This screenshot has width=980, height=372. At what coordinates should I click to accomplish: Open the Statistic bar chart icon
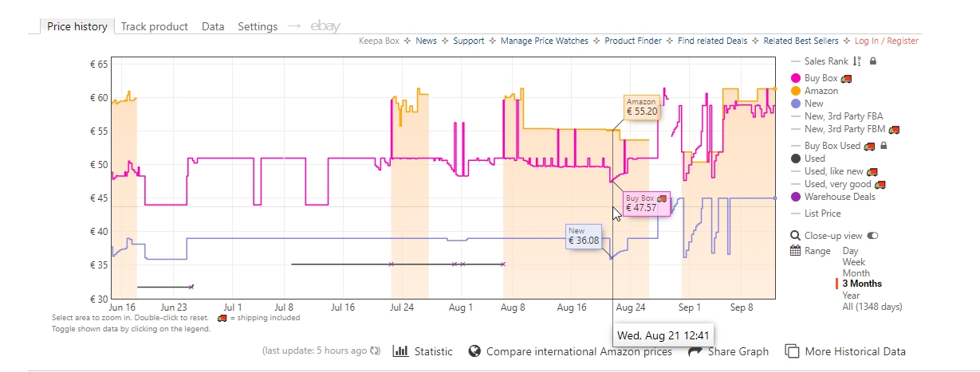(x=401, y=351)
